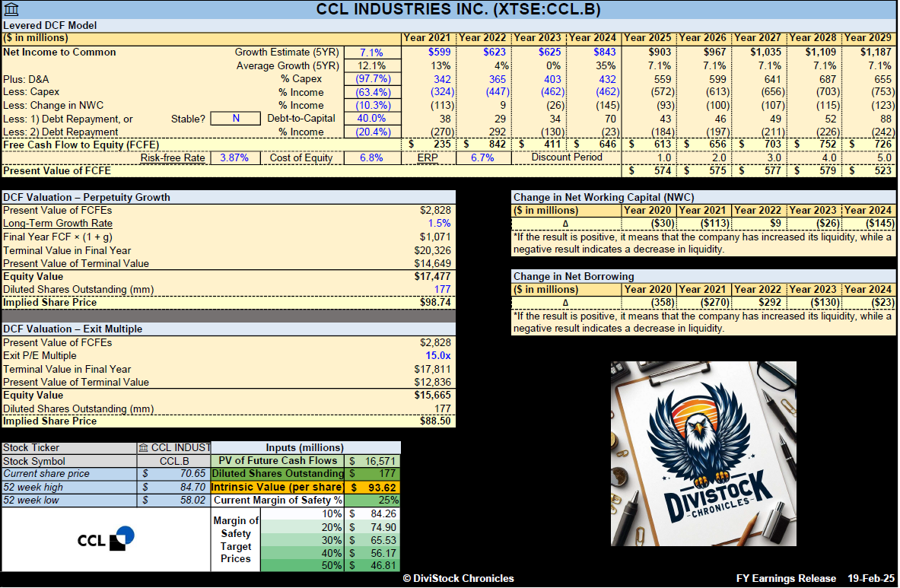The width and height of the screenshot is (900, 588).
Task: Select the ERP 6.7% cell
Action: [483, 157]
